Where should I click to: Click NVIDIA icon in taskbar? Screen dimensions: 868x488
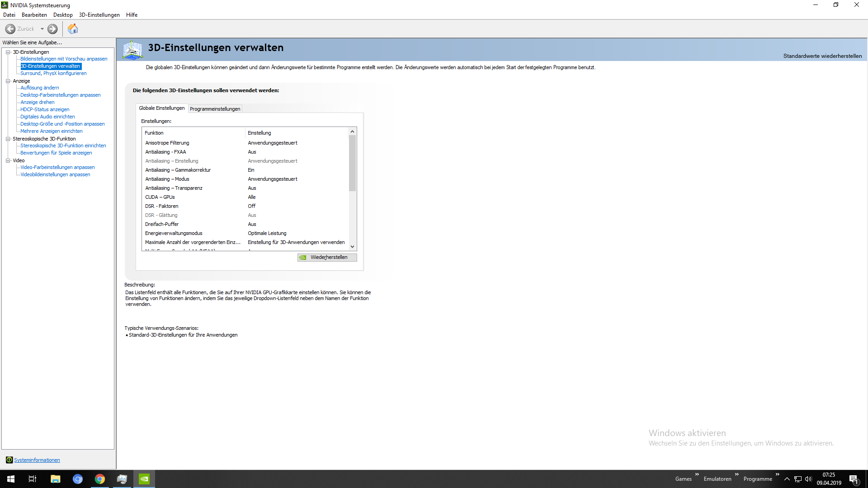144,479
